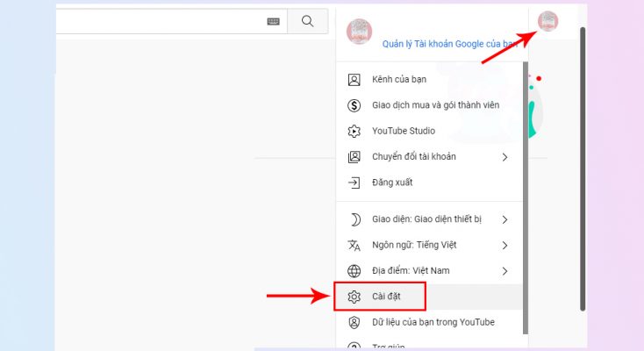Open YouTube Studio menu entry
This screenshot has width=644, height=351.
[x=429, y=131]
